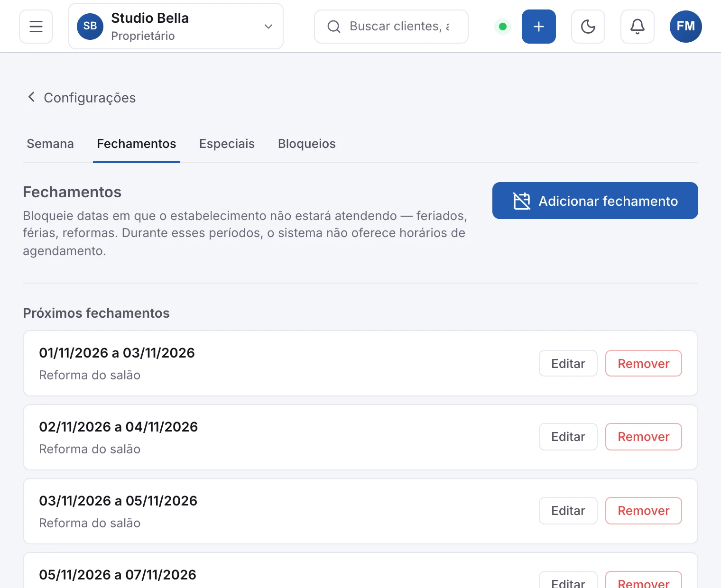Edit the 03/11/2026 a 05/11/2026 closure
The image size is (721, 588).
point(568,511)
